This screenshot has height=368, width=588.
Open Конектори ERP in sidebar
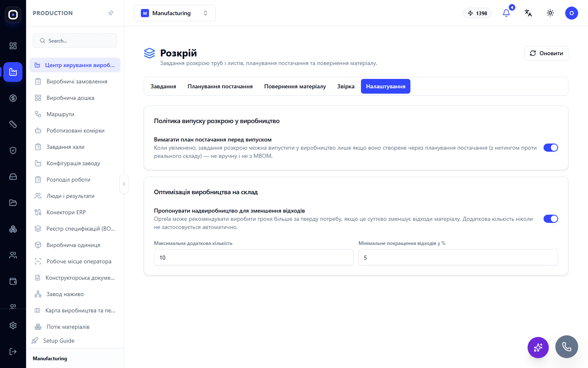tap(75, 212)
